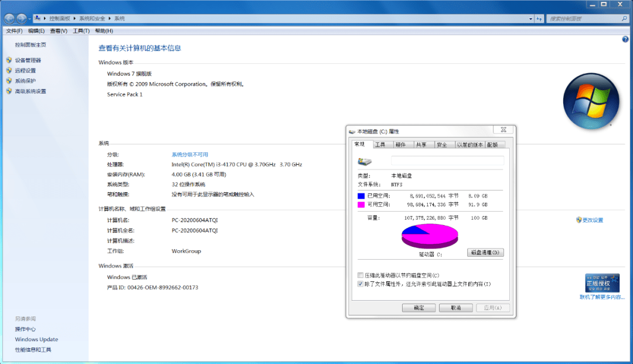Click the shield icon beside 系统保护

9,81
